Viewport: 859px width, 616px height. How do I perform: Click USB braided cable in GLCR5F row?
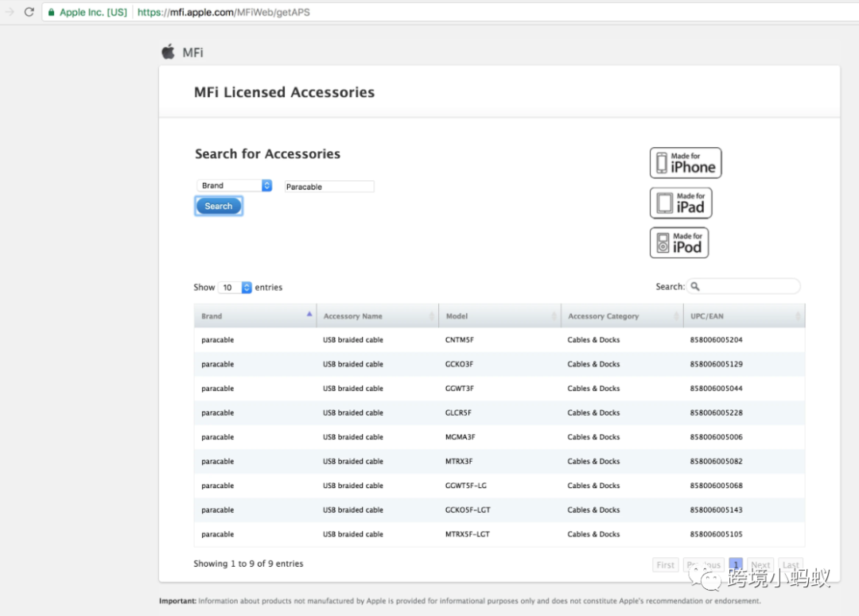point(353,413)
